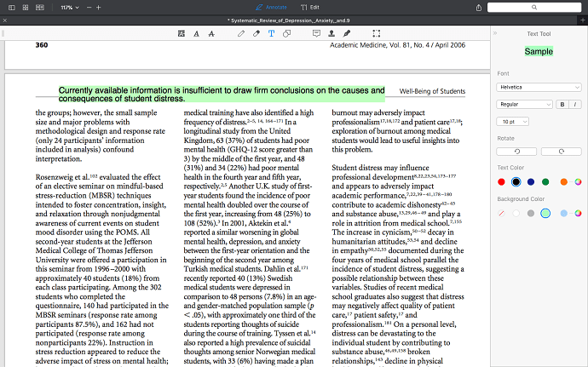Open the Helvetica font dropdown

pos(539,87)
